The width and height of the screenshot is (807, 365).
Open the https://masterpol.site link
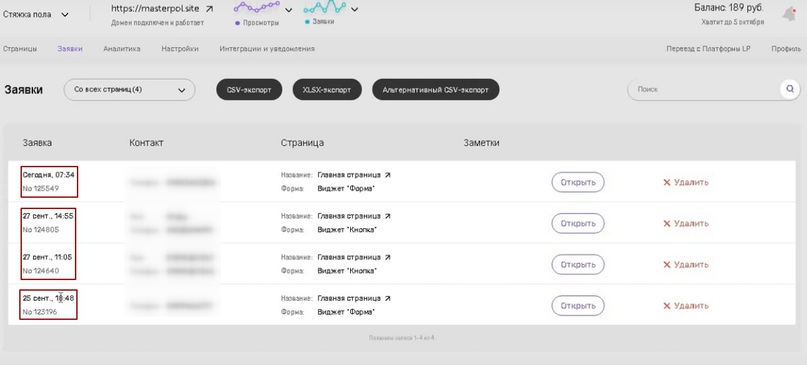[155, 9]
